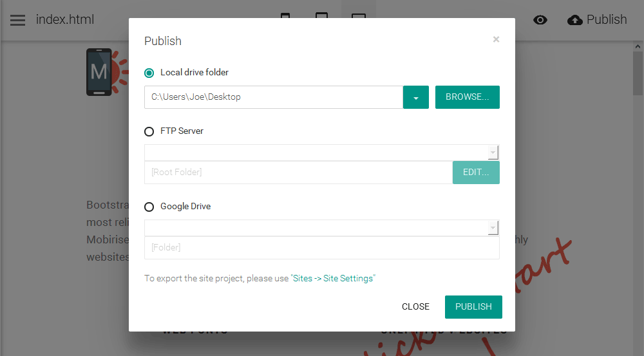Click the CLOSE button
Viewport: 644px width, 356px height.
coord(415,306)
